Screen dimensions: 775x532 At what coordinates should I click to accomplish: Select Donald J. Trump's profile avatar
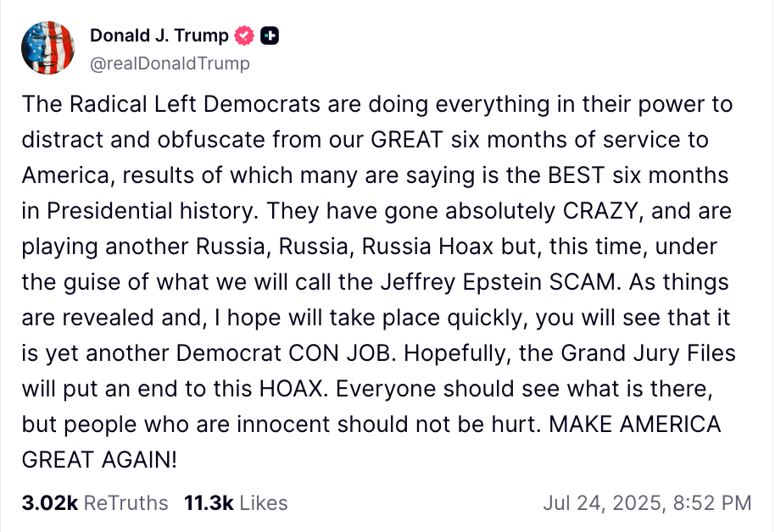(x=48, y=48)
